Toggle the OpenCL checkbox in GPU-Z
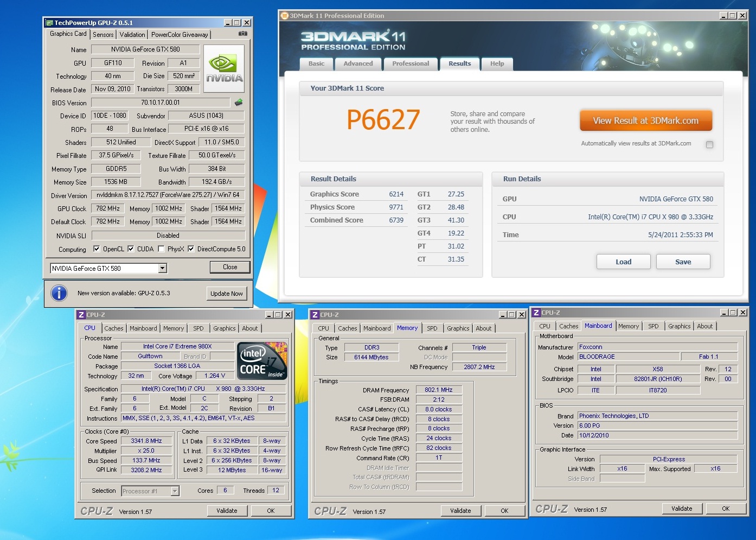This screenshot has height=540, width=756. [97, 249]
